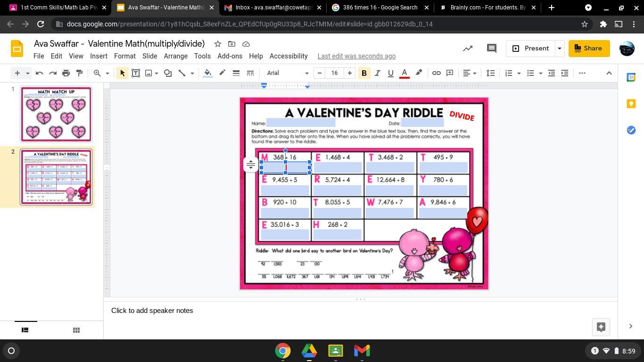Open the More toolbar options menu
The image size is (644, 362).
582,73
